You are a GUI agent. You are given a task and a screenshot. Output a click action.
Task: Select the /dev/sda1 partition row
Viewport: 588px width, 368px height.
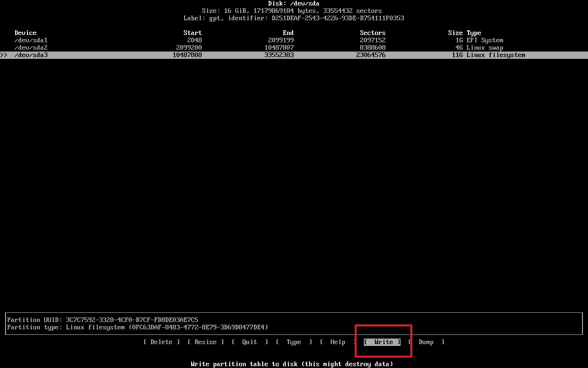coord(31,40)
